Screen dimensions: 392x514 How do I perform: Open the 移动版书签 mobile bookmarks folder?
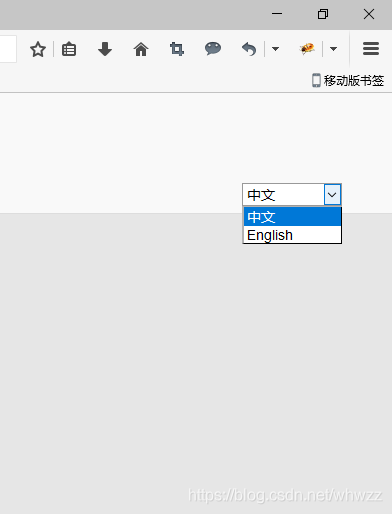point(348,80)
